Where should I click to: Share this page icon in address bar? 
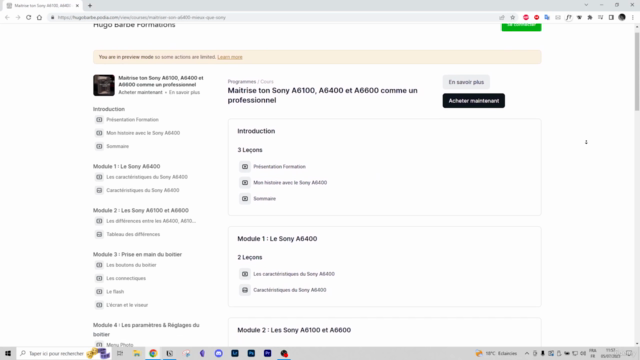pos(502,18)
